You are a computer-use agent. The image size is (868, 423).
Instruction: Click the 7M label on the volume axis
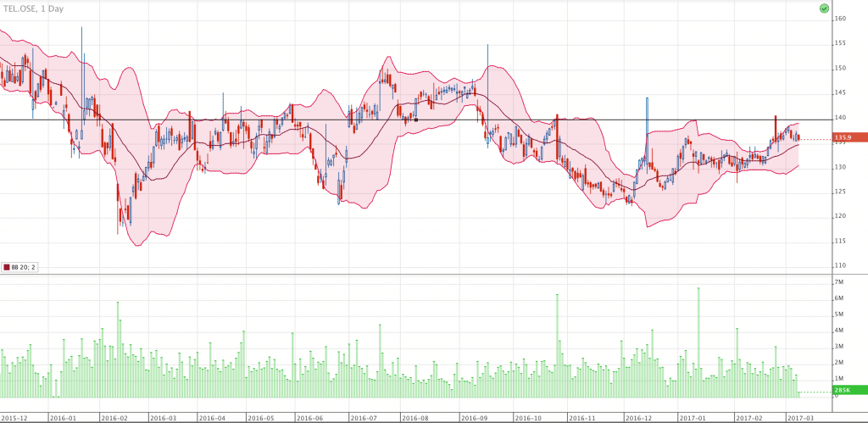tap(838, 281)
